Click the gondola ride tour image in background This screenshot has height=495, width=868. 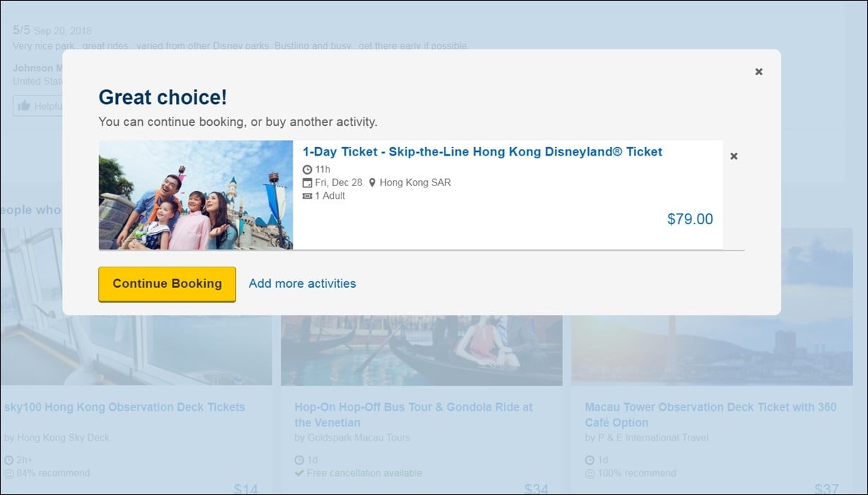(421, 350)
